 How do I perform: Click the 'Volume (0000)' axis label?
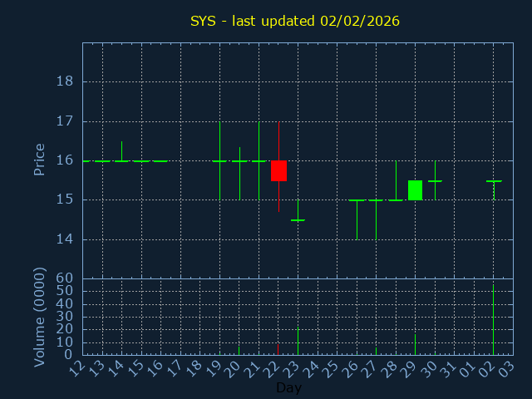[39, 317]
